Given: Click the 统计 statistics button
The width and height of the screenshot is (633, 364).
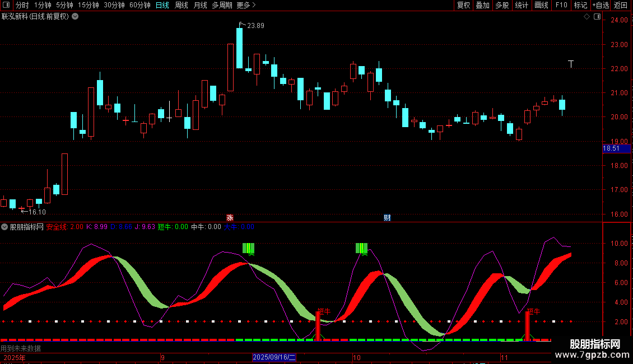Looking at the screenshot, I should tap(521, 5).
